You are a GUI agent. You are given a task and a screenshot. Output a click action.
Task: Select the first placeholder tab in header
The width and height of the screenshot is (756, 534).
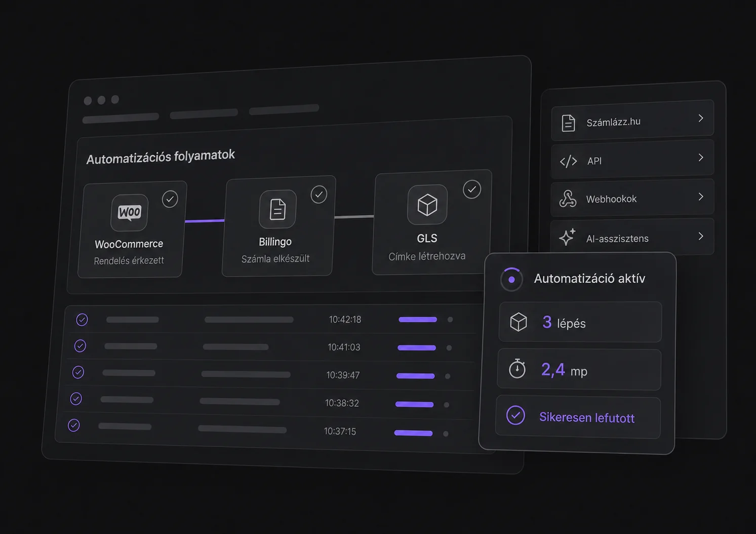pyautogui.click(x=121, y=119)
